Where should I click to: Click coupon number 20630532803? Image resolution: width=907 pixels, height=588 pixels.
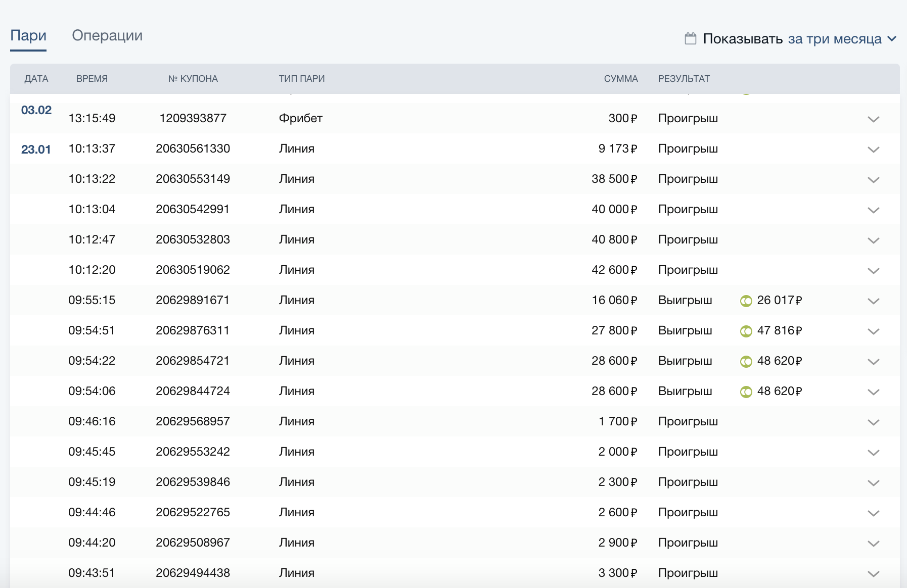click(193, 239)
